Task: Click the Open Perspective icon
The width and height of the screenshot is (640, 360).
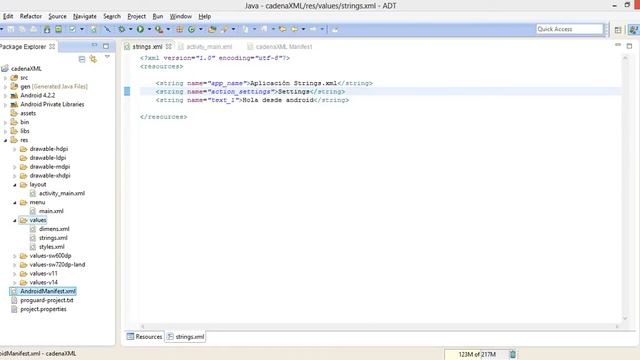Action: point(618,29)
